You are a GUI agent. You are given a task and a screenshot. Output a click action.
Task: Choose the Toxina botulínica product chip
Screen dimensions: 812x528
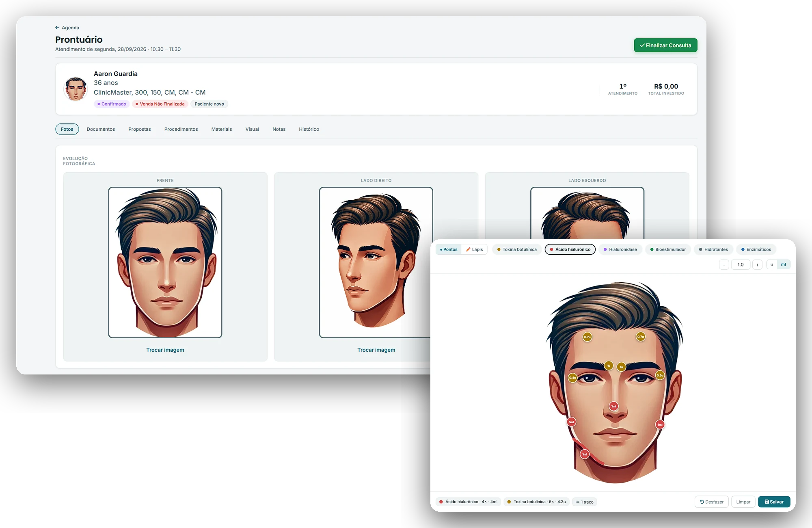tap(517, 249)
